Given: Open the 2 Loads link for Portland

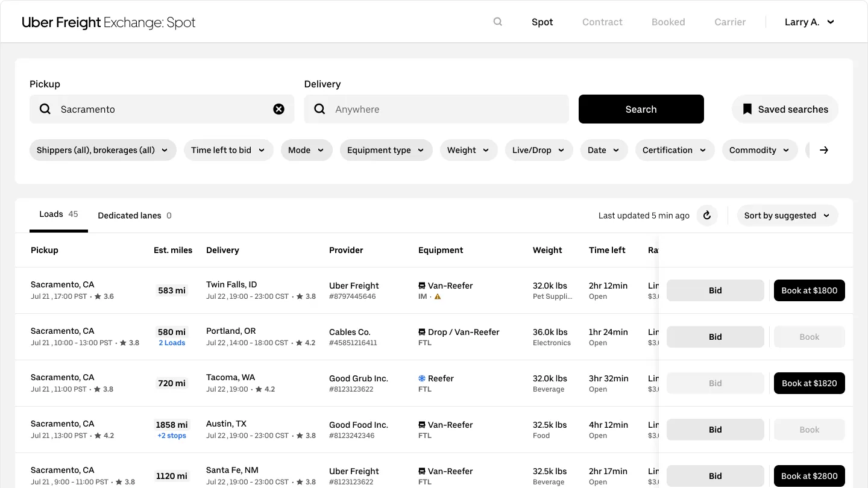Looking at the screenshot, I should pyautogui.click(x=172, y=343).
